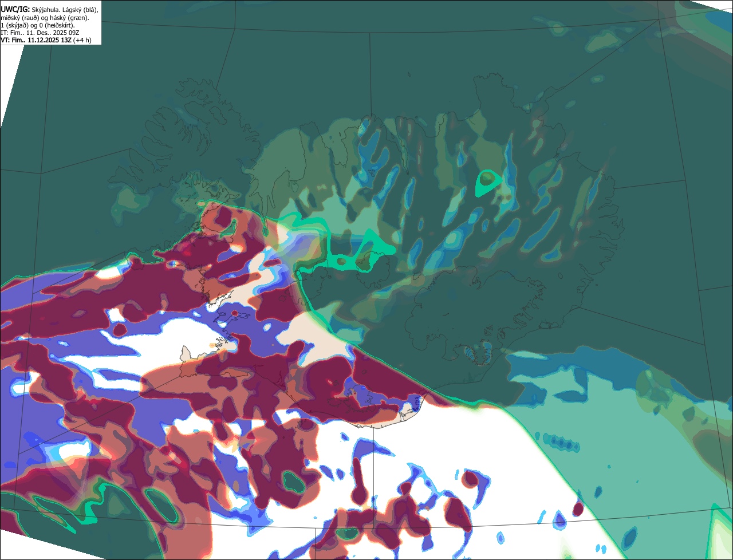Click the "VT: Fim.. 11.12.2025 13Z" bold text
This screenshot has width=733, height=560.
pos(36,41)
